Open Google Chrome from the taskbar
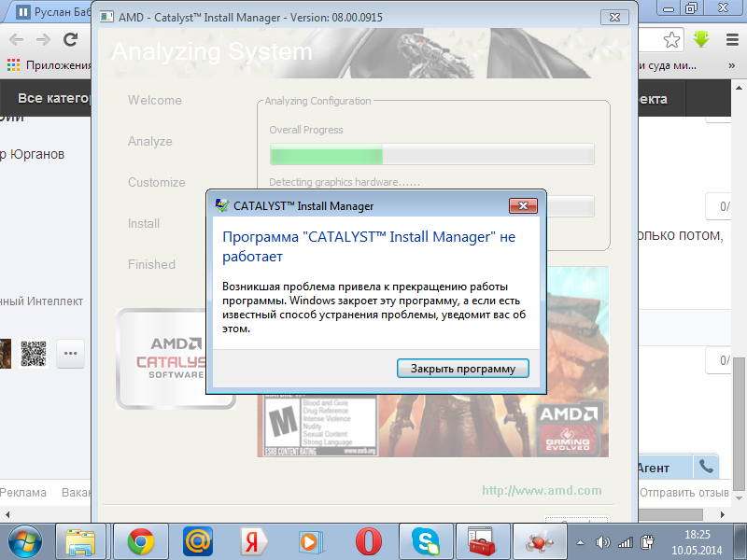Image resolution: width=747 pixels, height=560 pixels. coord(141,542)
